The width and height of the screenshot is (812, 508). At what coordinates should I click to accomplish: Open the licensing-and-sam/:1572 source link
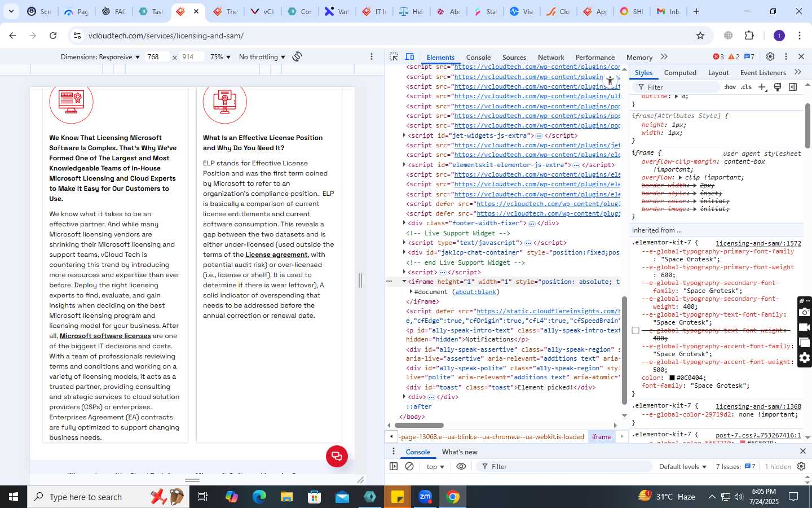(x=758, y=243)
